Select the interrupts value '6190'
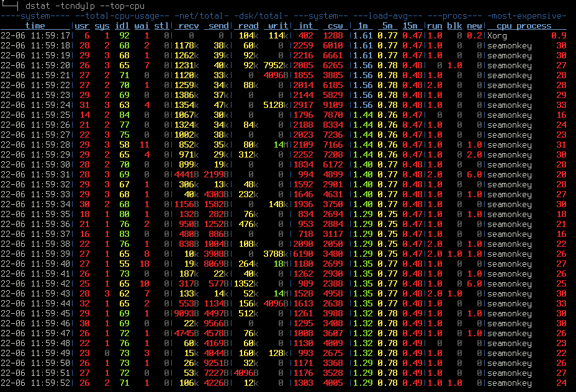Screen dimensions: 576x392 303,254
